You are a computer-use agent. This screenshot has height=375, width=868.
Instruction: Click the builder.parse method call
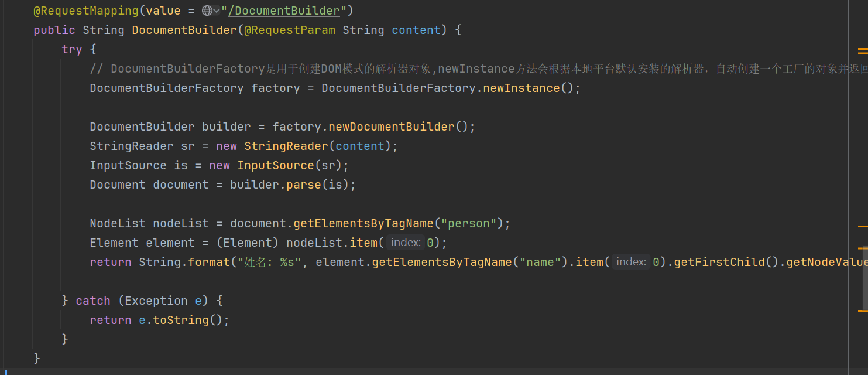(x=304, y=185)
